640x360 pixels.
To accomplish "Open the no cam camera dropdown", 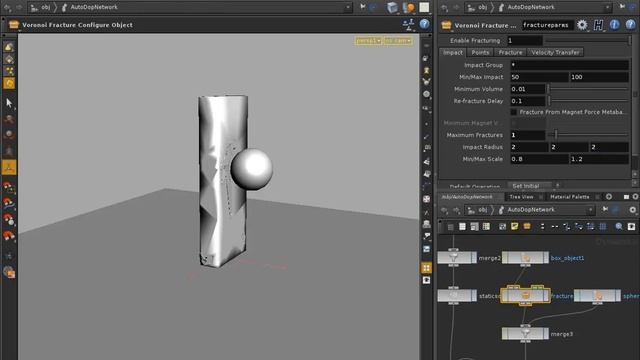I will (398, 41).
